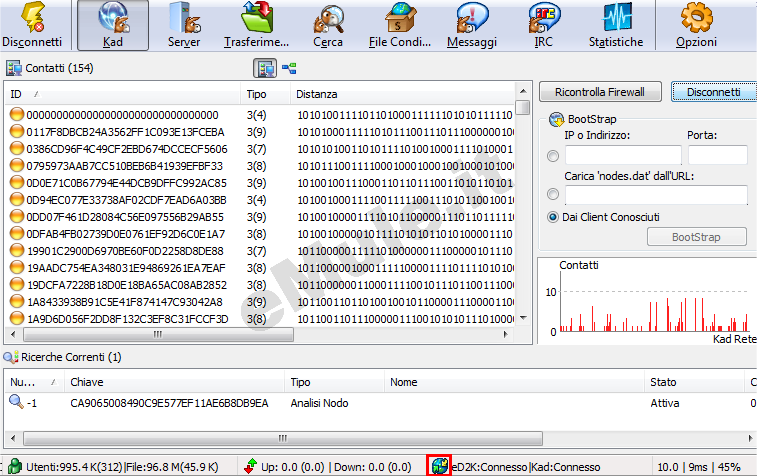Open the Kad toolbar tab
The height and width of the screenshot is (476, 757).
[x=113, y=25]
